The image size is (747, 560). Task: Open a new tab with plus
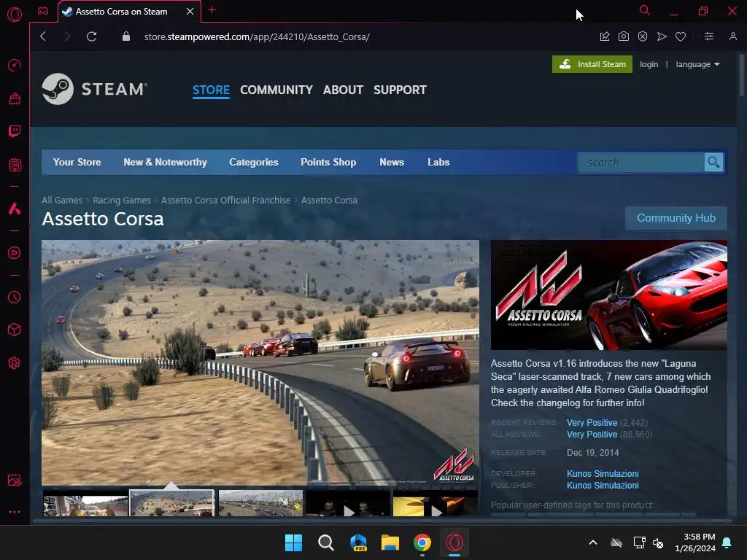tap(212, 10)
